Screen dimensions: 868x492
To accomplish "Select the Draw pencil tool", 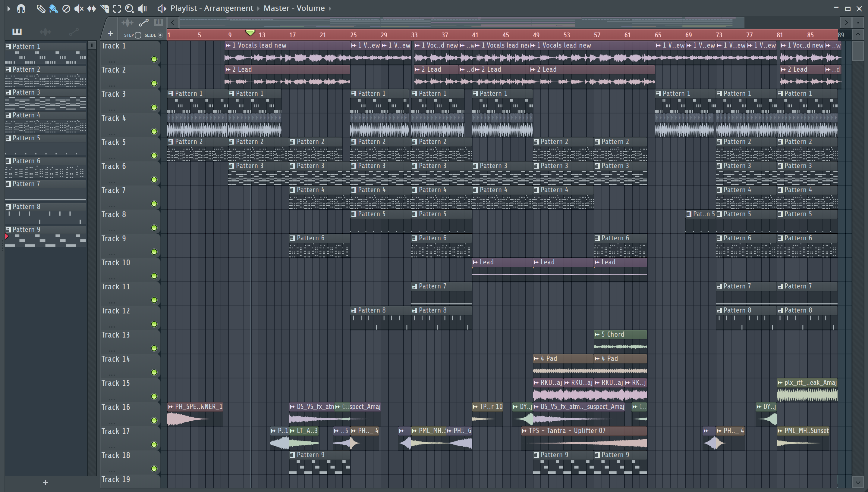I will (41, 8).
